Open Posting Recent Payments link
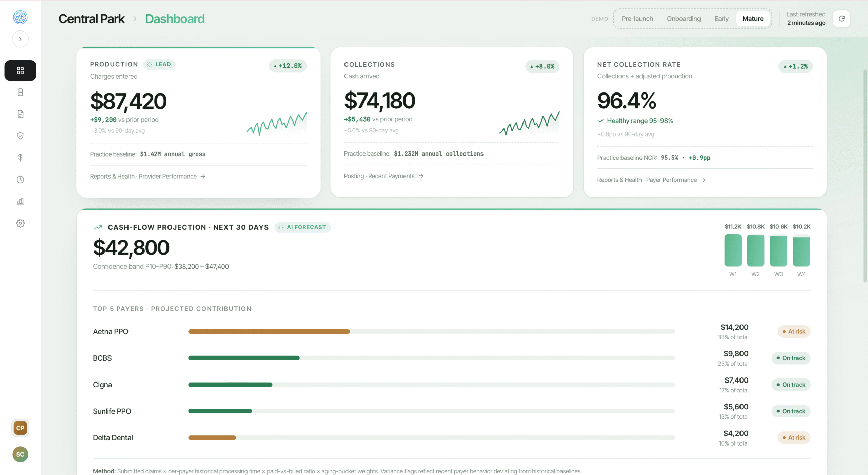868x475 pixels. [x=383, y=176]
